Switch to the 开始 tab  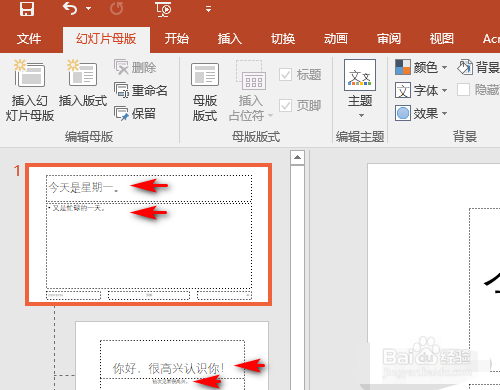tap(177, 39)
